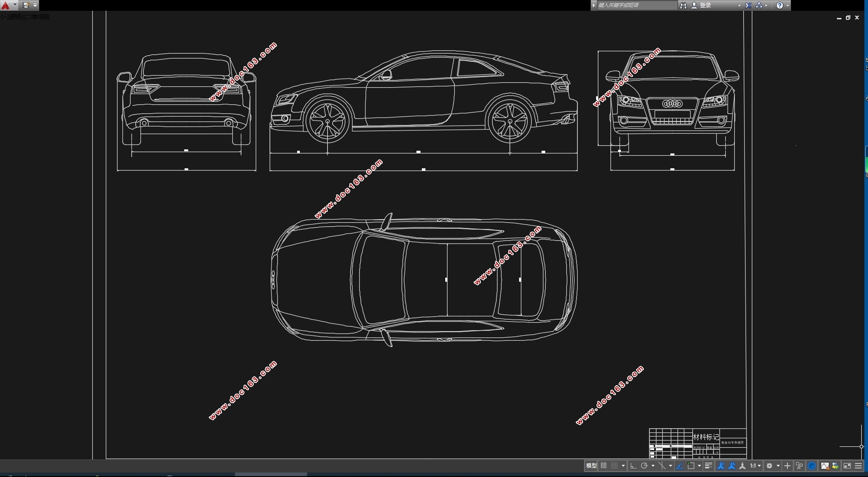Image resolution: width=868 pixels, height=477 pixels.
Task: Open the AutoCAD application menu (red A)
Action: [x=5, y=5]
